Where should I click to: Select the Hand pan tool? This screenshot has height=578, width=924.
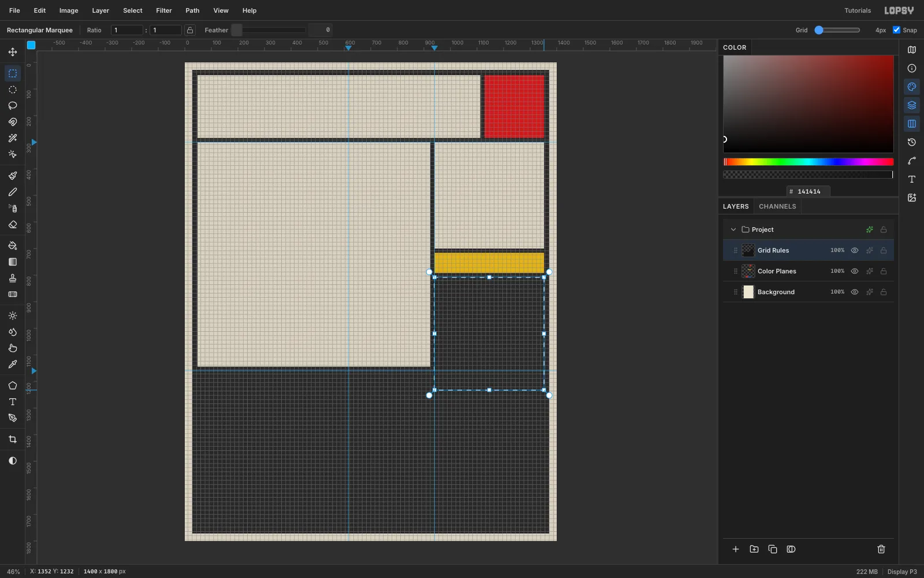(x=13, y=348)
